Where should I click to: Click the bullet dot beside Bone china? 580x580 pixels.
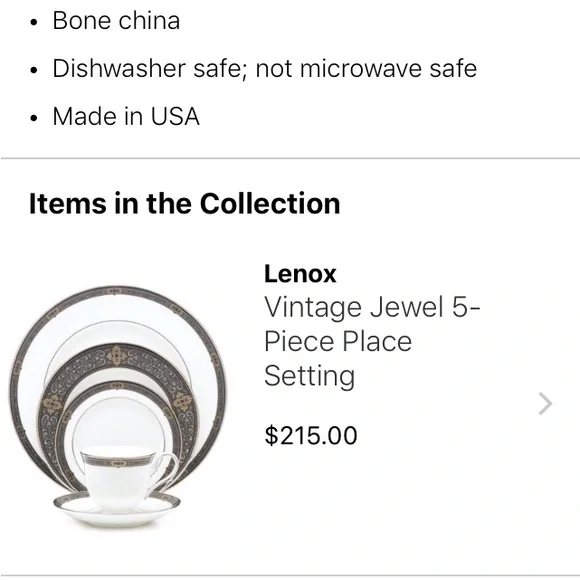(x=34, y=22)
